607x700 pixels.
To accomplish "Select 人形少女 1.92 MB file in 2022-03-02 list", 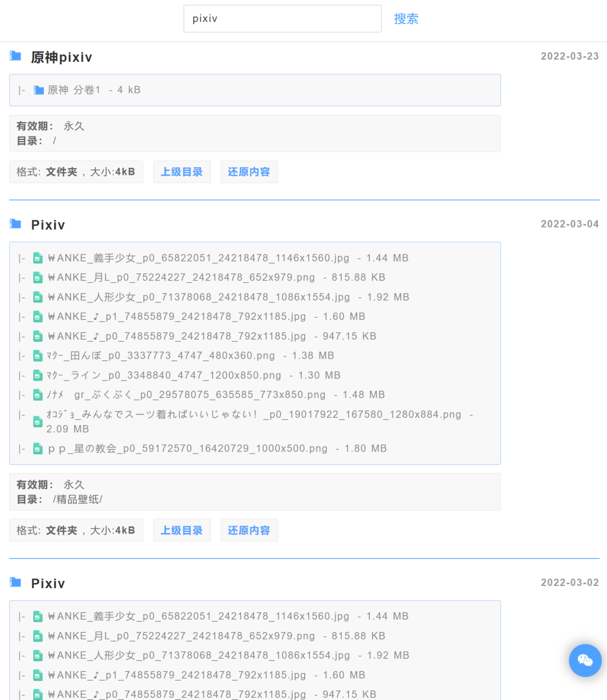I will point(198,656).
